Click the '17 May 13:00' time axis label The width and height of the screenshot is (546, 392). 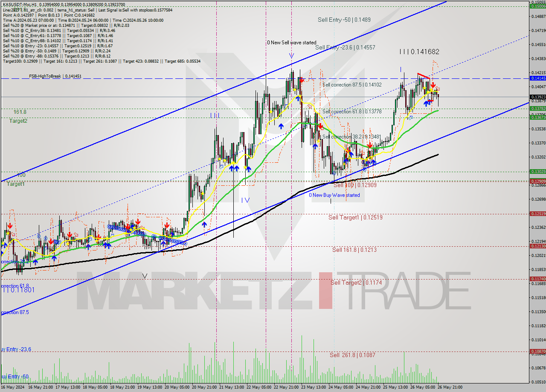point(68,387)
